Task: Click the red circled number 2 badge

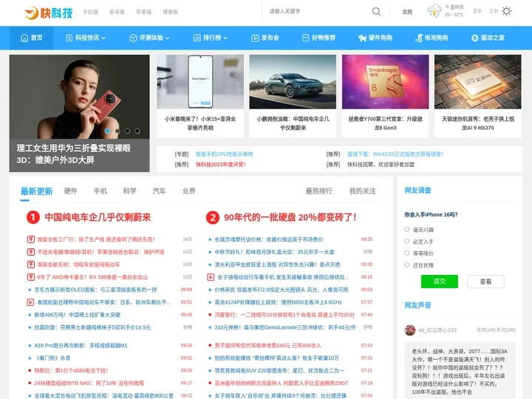Action: tap(213, 217)
